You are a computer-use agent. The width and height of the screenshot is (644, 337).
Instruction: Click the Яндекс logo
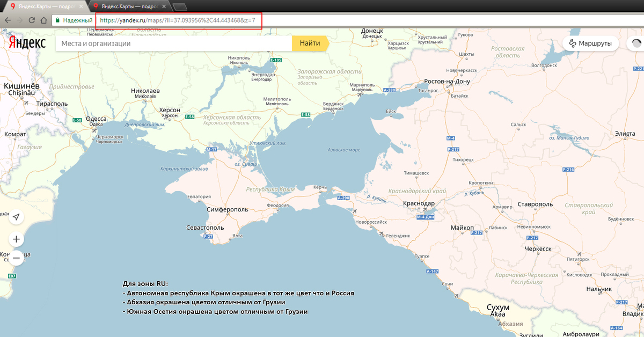click(26, 43)
